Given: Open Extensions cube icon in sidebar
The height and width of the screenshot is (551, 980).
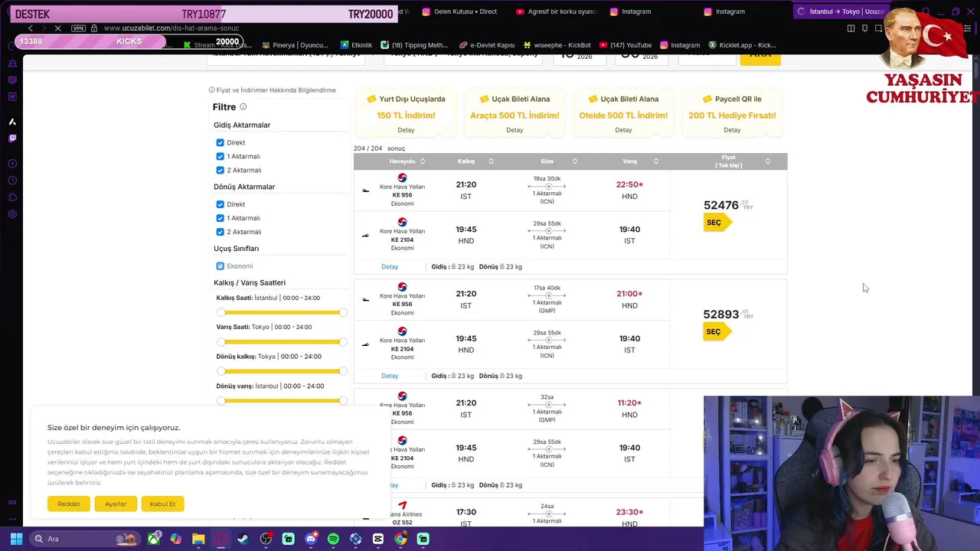Looking at the screenshot, I should (x=12, y=197).
